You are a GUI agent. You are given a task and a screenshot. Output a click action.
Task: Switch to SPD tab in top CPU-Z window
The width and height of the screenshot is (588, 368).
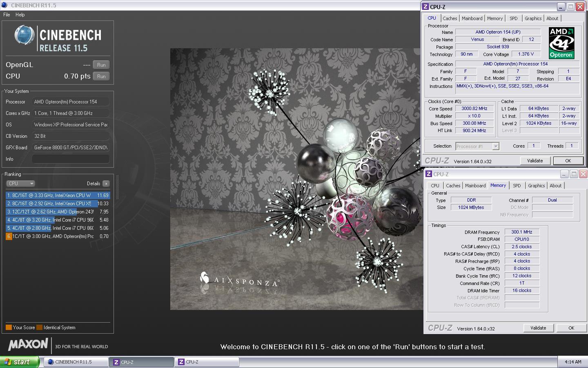514,18
